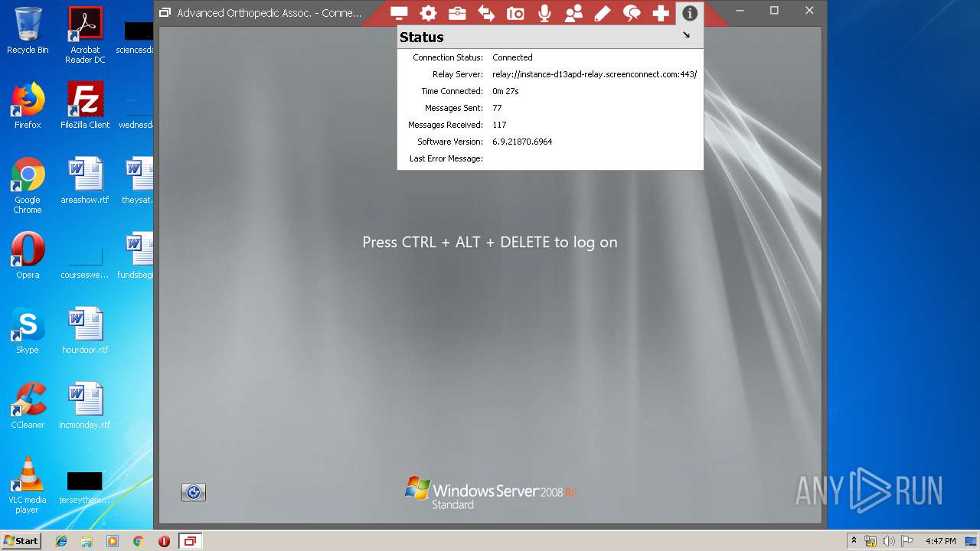
Task: Click the ScreenConnect window title icon
Action: point(165,12)
